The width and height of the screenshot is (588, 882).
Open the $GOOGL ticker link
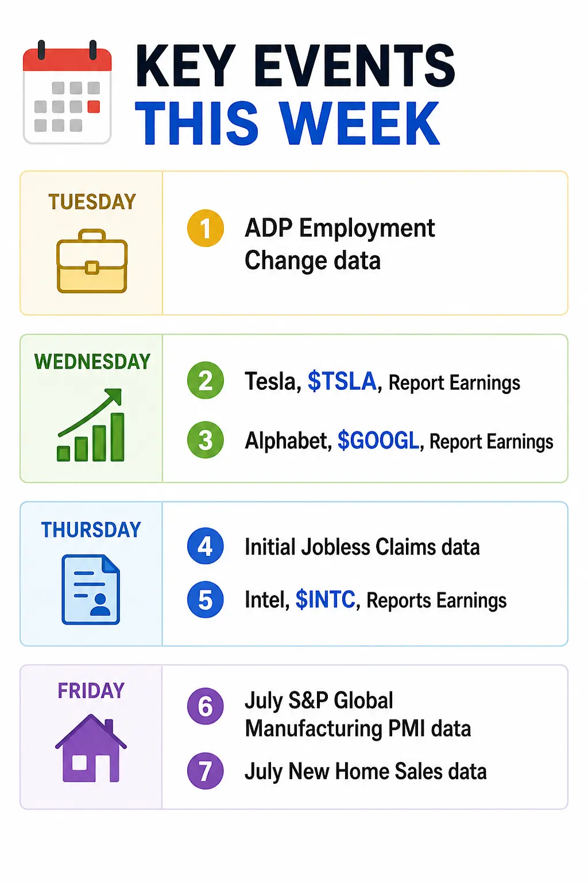[x=378, y=440]
